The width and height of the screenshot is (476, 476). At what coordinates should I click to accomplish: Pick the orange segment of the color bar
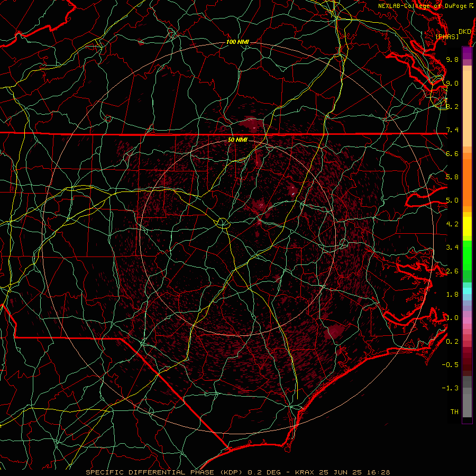tap(467, 182)
